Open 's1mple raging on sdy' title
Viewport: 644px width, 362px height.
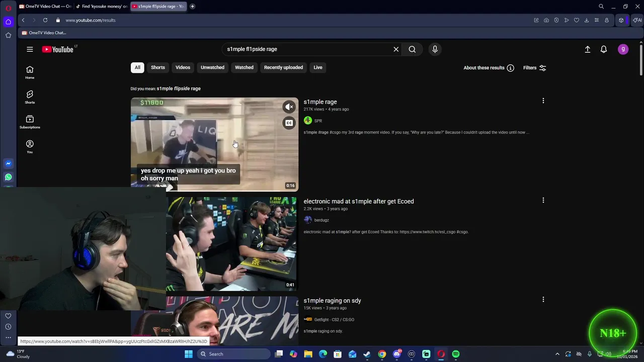tap(332, 301)
